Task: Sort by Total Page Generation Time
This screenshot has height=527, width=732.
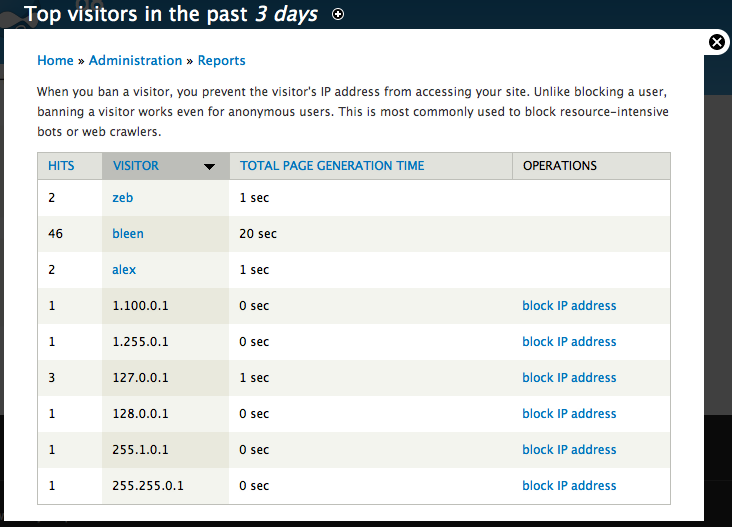Action: click(x=332, y=166)
